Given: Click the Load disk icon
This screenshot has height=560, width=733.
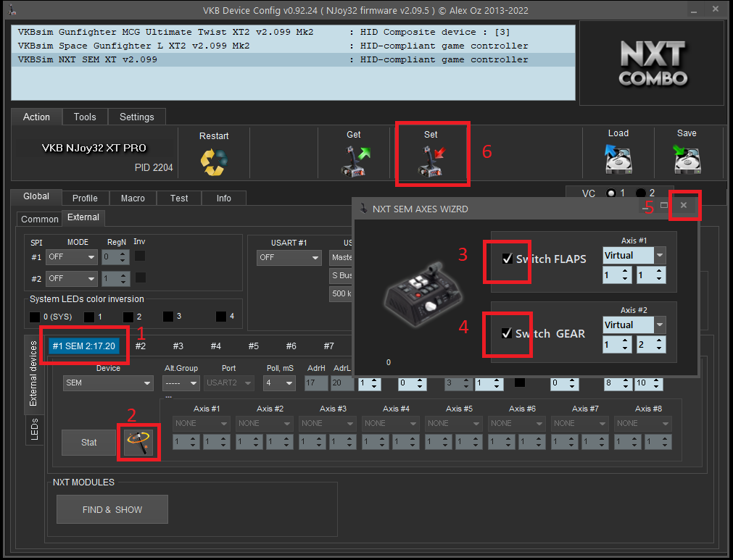Looking at the screenshot, I should coord(618,159).
